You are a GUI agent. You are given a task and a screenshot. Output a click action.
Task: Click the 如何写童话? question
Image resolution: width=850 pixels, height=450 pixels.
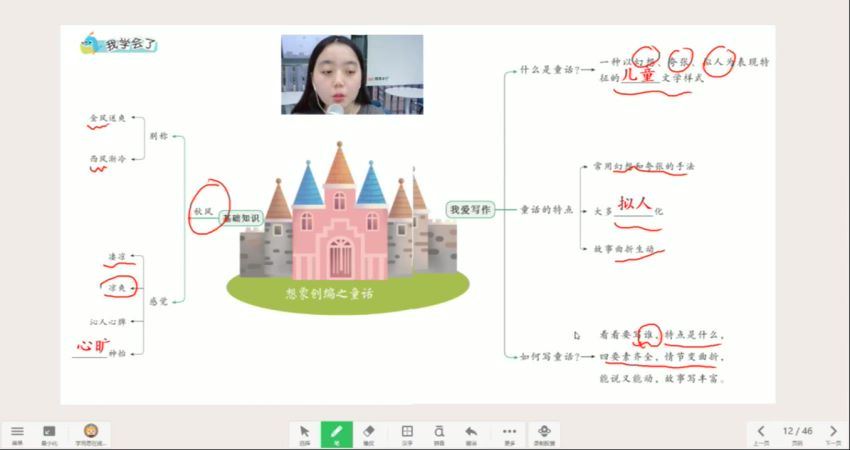pos(550,357)
